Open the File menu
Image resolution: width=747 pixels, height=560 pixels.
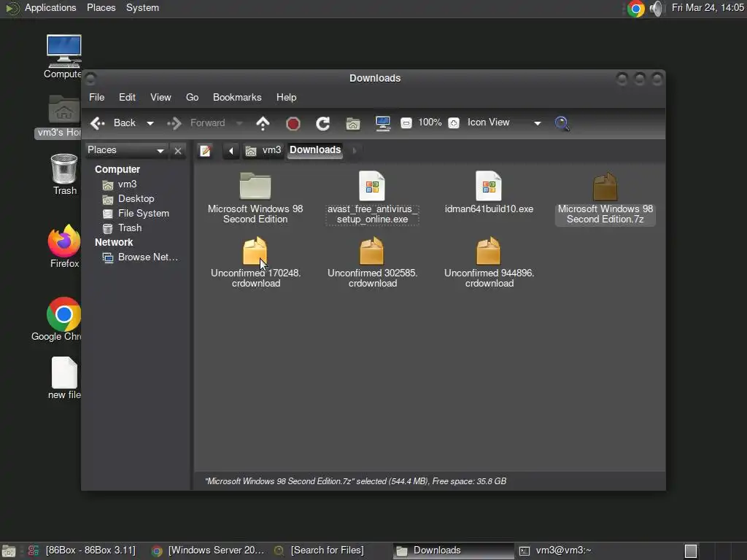(x=97, y=97)
